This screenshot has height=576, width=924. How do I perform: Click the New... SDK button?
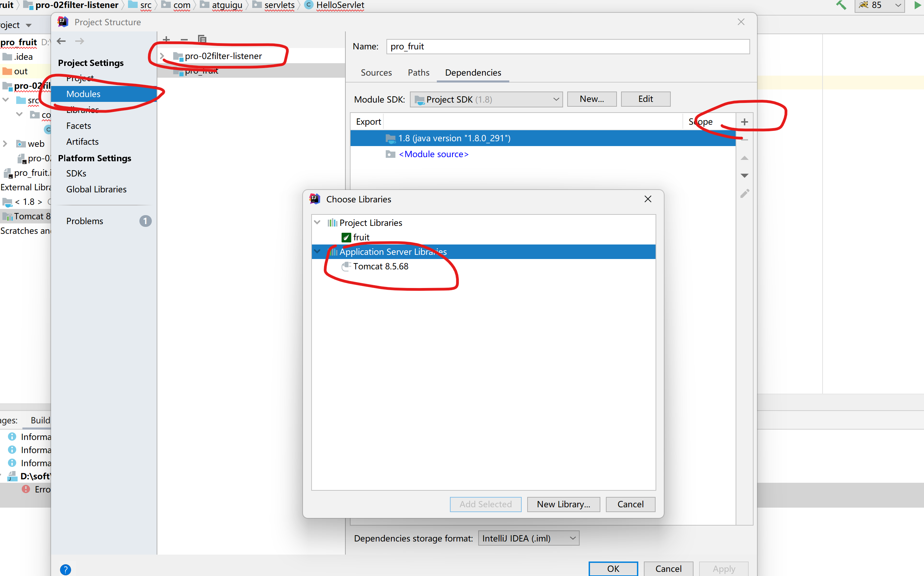(591, 99)
